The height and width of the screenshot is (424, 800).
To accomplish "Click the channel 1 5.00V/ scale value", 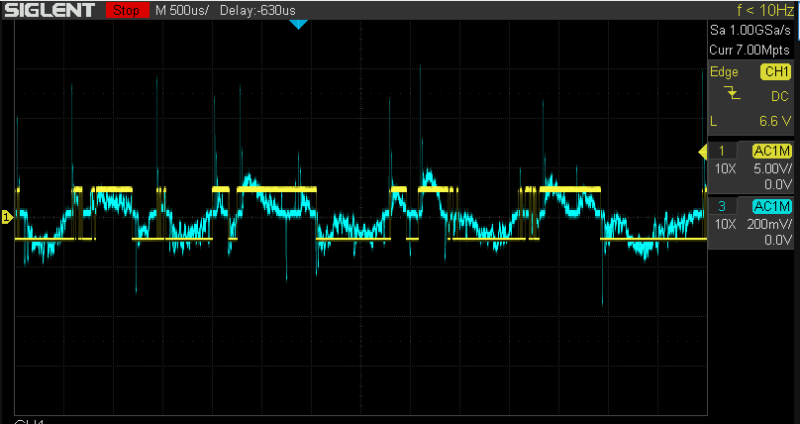I will coord(771,168).
